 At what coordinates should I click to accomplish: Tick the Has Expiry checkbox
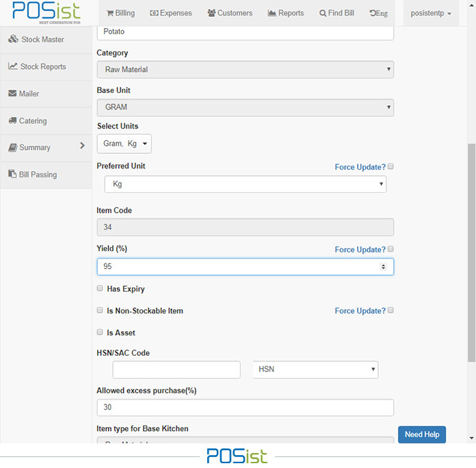100,288
